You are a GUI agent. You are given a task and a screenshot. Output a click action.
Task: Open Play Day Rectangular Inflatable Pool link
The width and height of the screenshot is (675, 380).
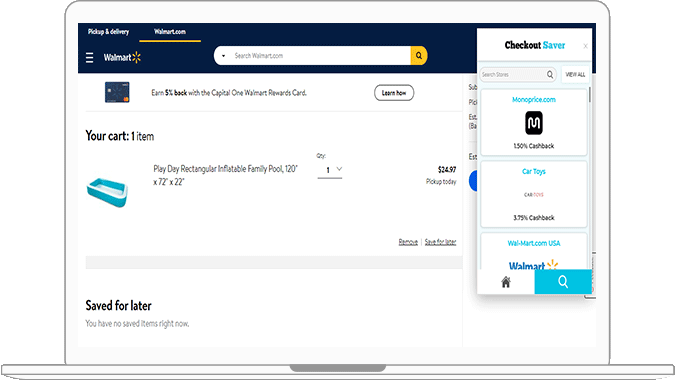click(x=226, y=175)
